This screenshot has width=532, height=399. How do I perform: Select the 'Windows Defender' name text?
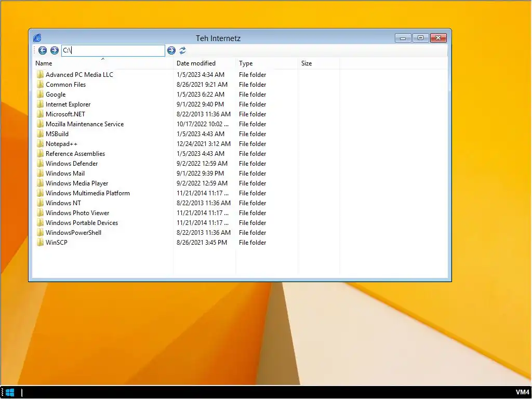point(72,163)
